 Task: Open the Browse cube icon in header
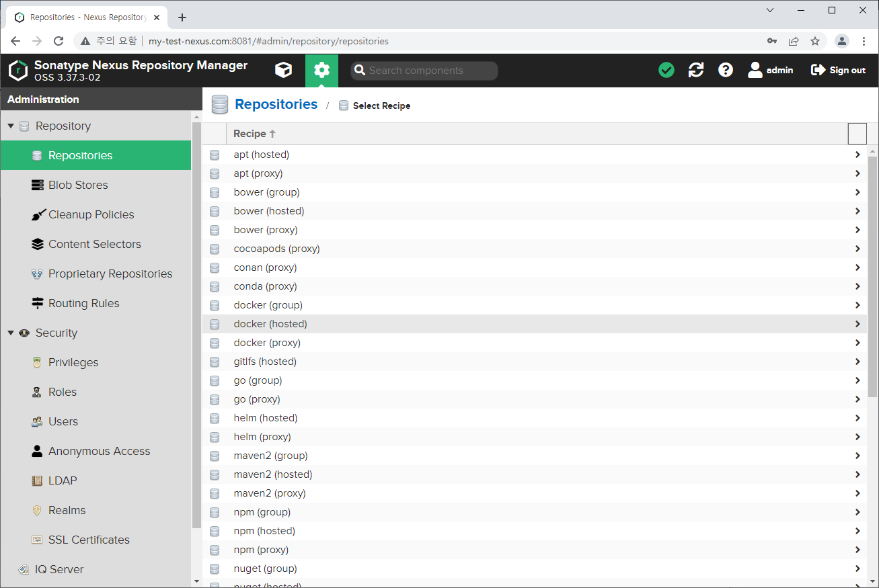coord(284,70)
